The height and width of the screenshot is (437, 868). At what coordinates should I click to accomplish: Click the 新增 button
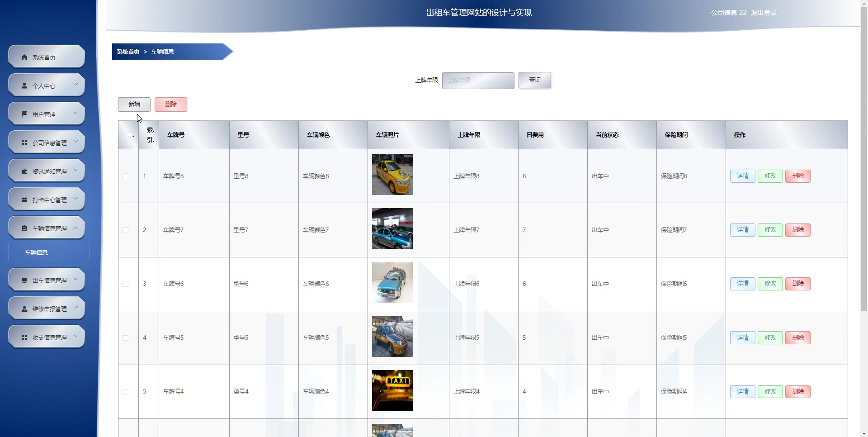[x=134, y=104]
